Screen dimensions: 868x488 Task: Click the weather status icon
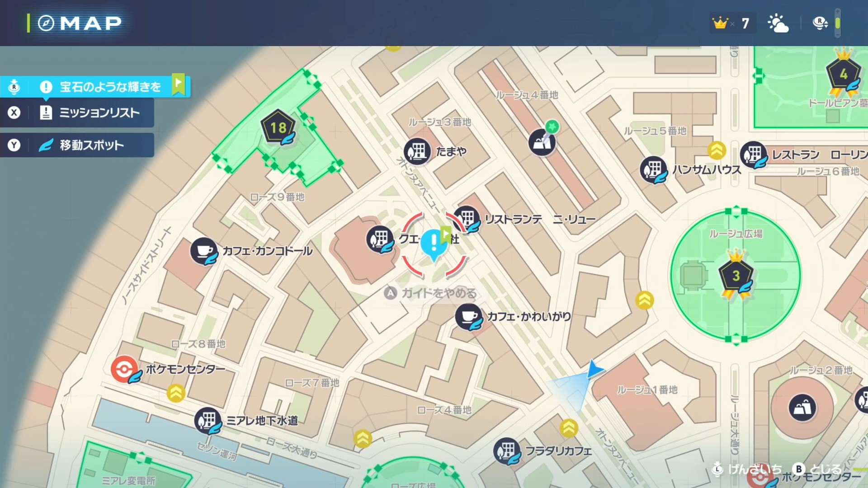pos(778,23)
